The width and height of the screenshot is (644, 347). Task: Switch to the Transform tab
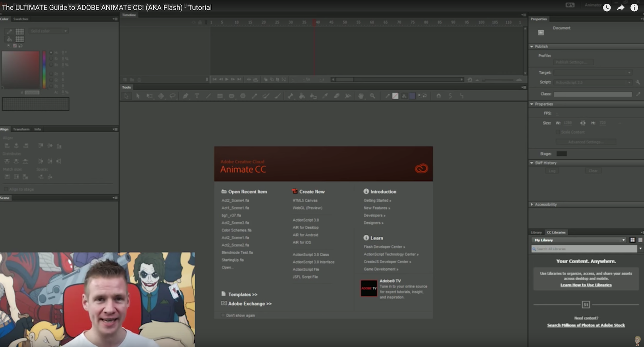click(x=21, y=129)
